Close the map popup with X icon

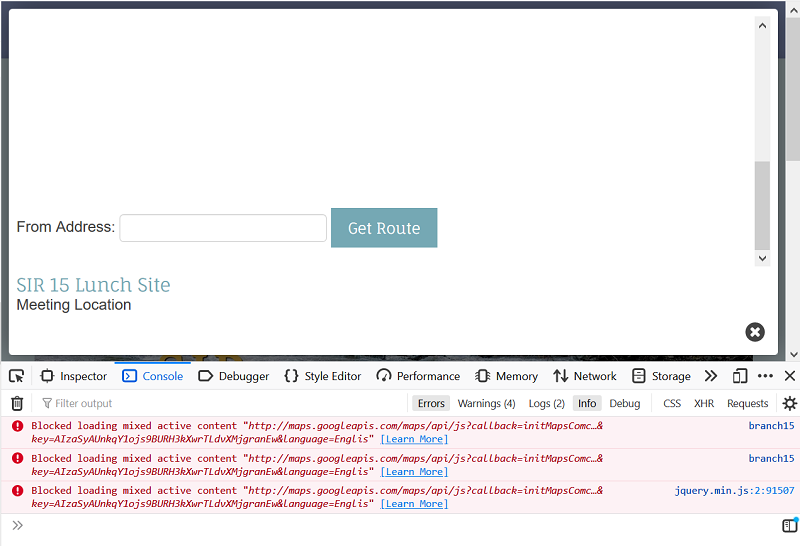[755, 332]
